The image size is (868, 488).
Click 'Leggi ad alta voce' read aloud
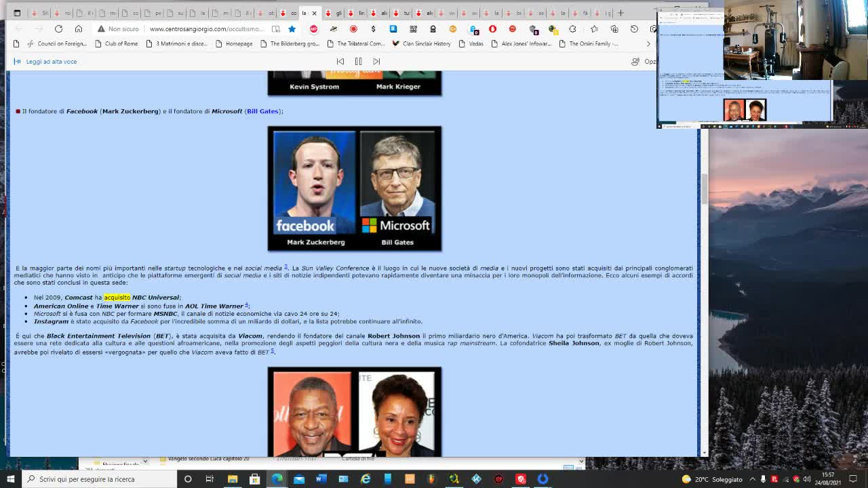[x=45, y=62]
